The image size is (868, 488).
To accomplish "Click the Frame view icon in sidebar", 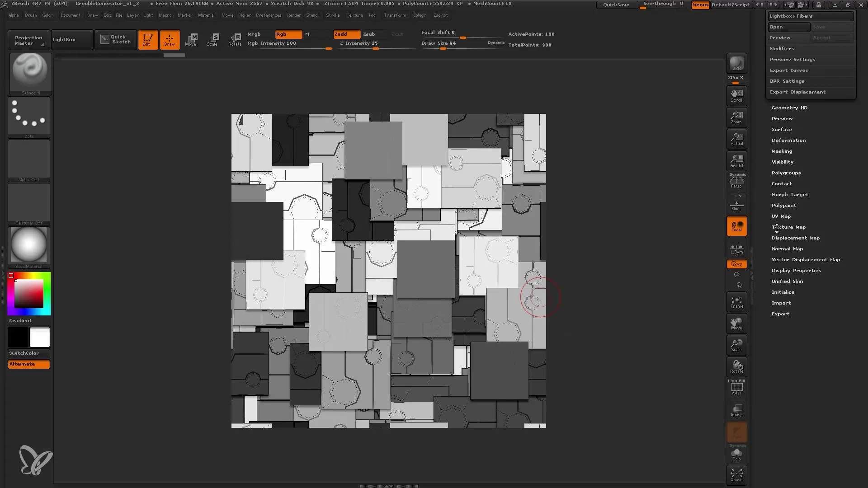I will (x=736, y=303).
